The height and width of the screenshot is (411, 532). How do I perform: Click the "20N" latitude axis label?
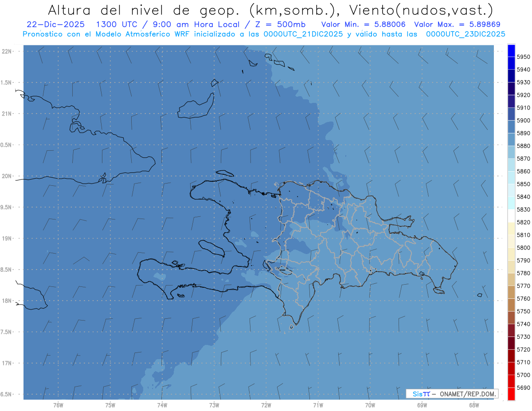7,176
